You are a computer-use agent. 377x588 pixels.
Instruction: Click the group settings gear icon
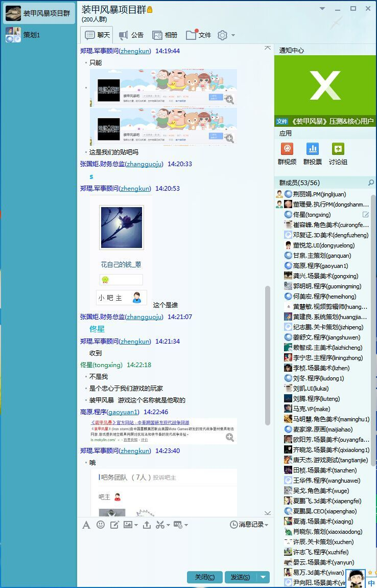pyautogui.click(x=222, y=35)
